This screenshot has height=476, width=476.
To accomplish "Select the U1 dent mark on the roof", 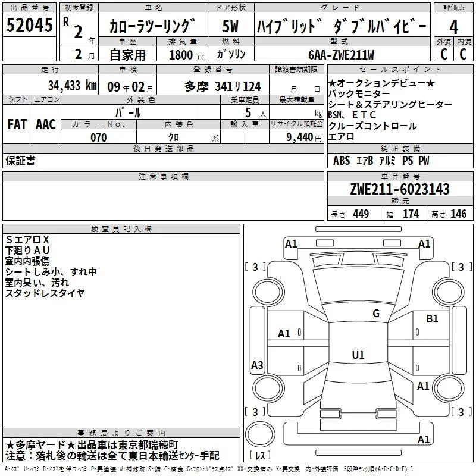I will 358,355.
